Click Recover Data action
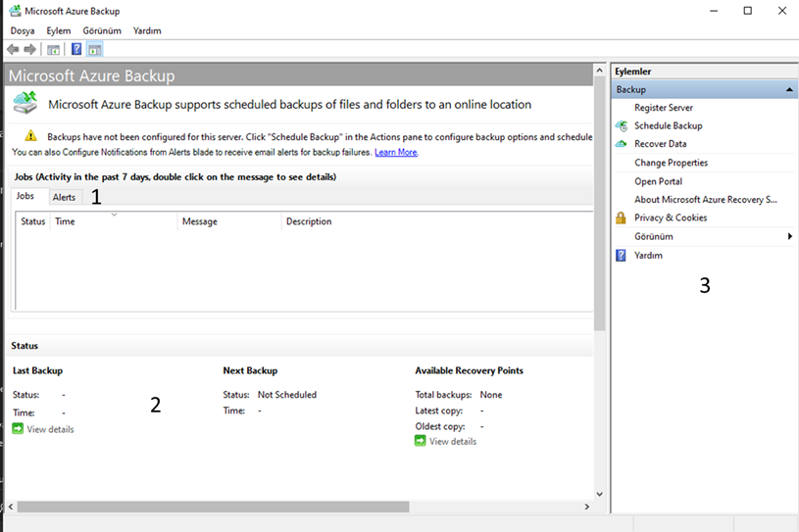Image resolution: width=799 pixels, height=532 pixels. click(x=661, y=144)
